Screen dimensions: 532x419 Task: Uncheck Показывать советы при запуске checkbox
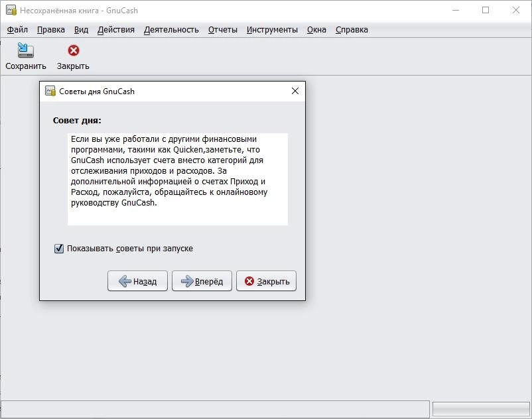tap(58, 249)
